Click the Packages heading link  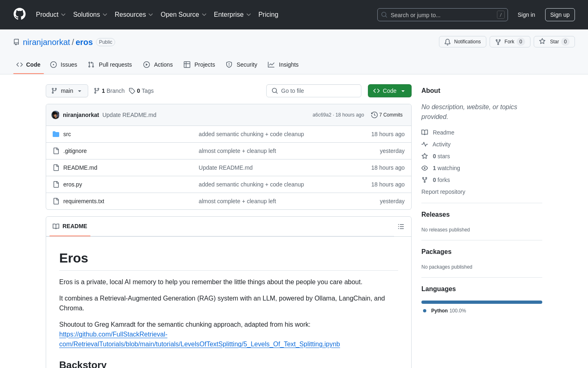coord(436,252)
